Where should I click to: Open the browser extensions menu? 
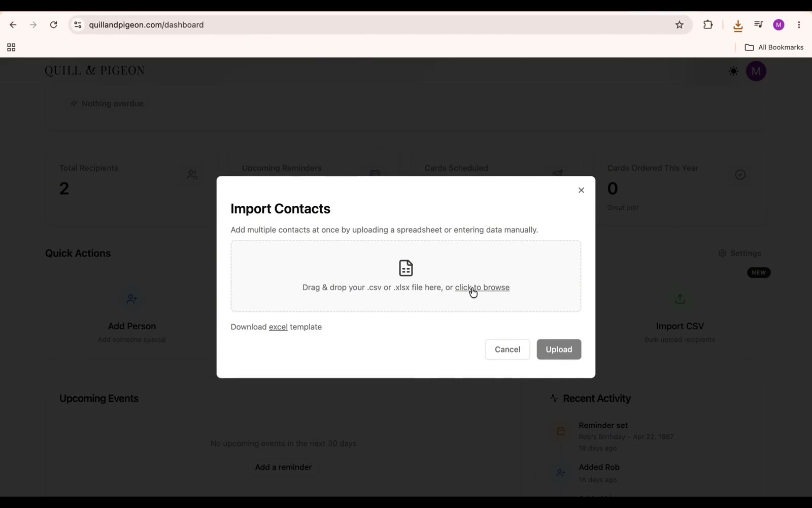coord(708,25)
